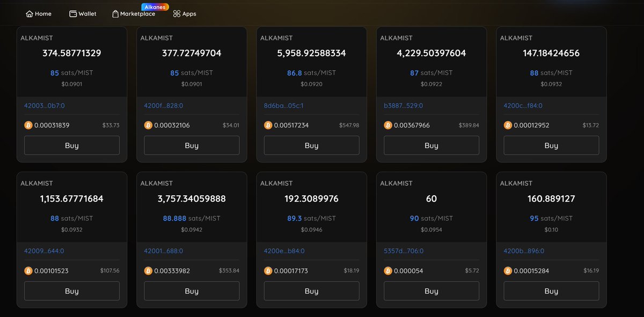Click the Bitcoin icon beside 0.00367966
The height and width of the screenshot is (317, 644).
pyautogui.click(x=388, y=125)
